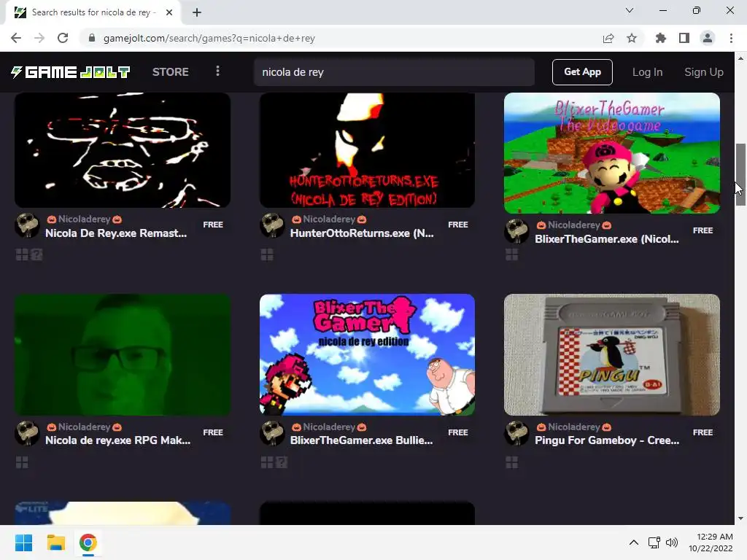Go back to the previous page

tap(16, 38)
